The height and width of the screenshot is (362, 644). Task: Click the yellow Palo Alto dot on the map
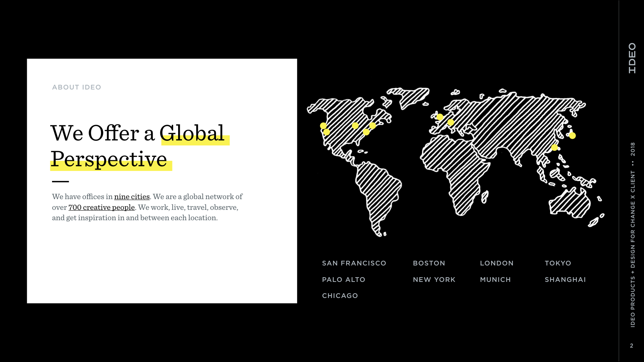tap(327, 132)
